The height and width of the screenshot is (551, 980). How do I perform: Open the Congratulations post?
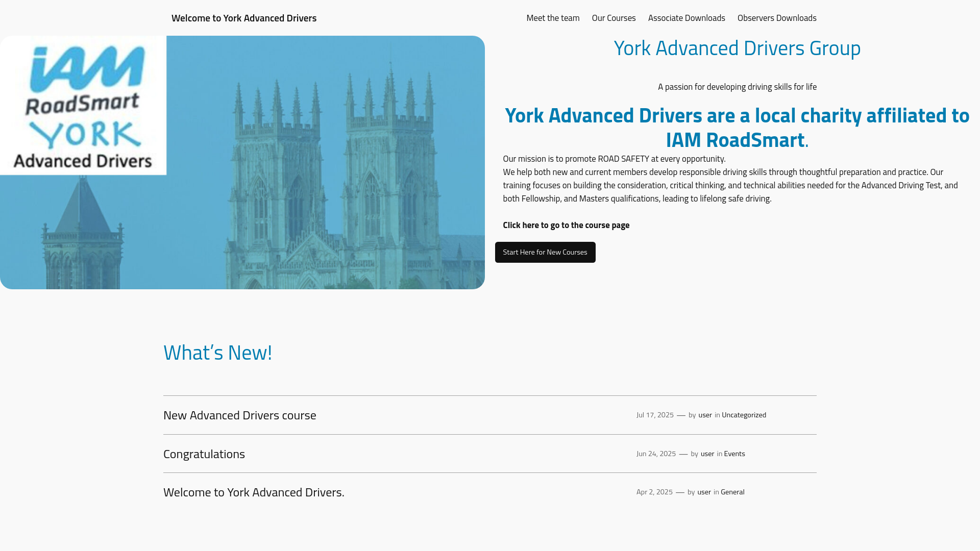[x=204, y=454]
